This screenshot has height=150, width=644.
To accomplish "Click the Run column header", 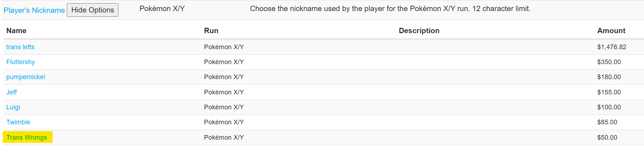I will click(x=211, y=31).
